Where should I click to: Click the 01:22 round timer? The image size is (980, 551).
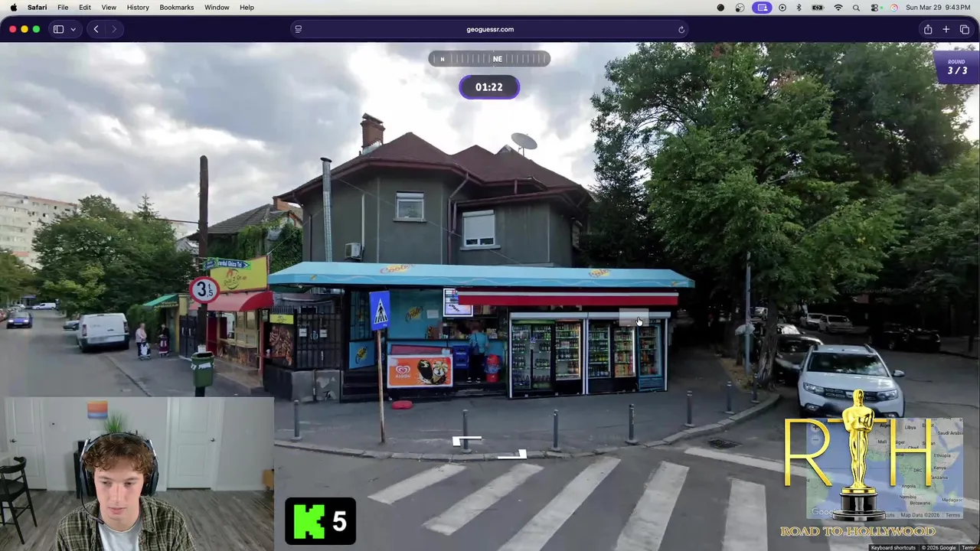tap(489, 87)
